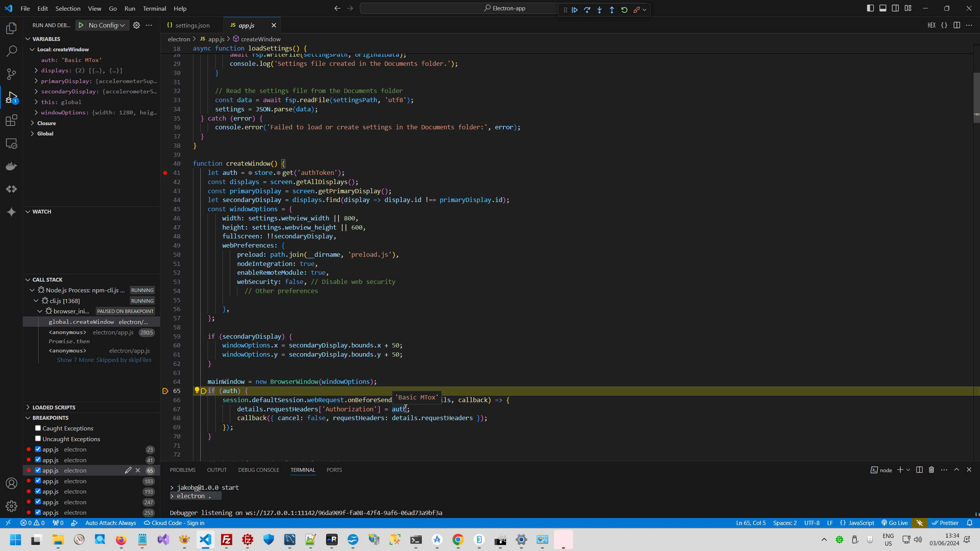Open the Terminal menu in the menu bar
This screenshot has height=551, width=980.
[x=154, y=8]
